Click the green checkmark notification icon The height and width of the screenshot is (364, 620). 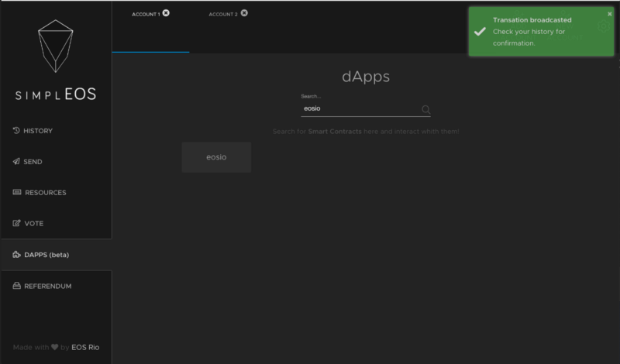480,32
